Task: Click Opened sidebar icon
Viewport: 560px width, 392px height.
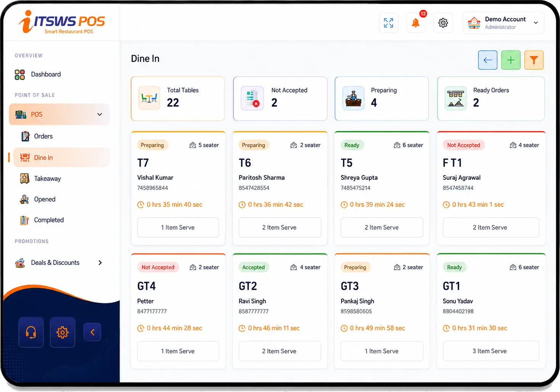Action: (x=25, y=199)
